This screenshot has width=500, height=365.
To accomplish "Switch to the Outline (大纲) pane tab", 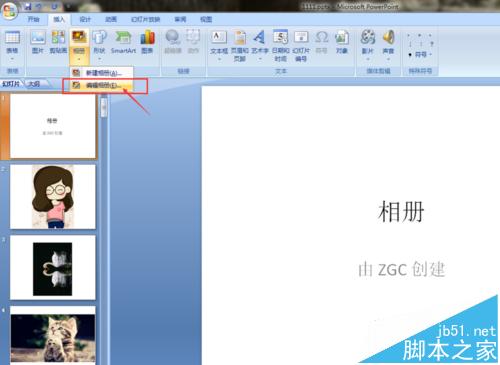I will (34, 84).
